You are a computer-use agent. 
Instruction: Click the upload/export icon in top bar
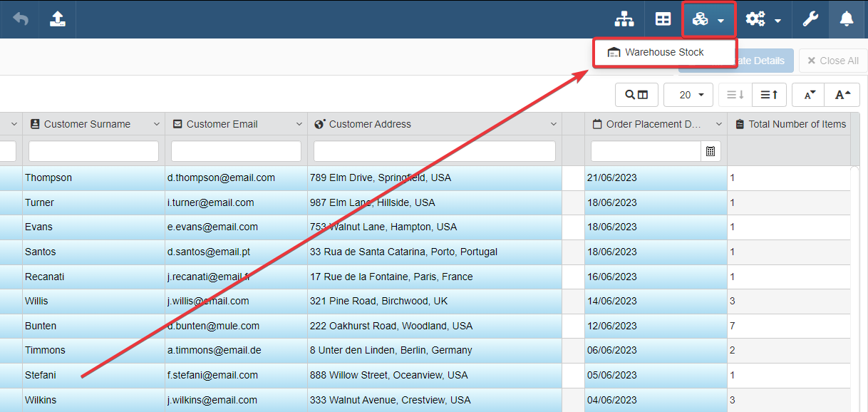tap(58, 19)
